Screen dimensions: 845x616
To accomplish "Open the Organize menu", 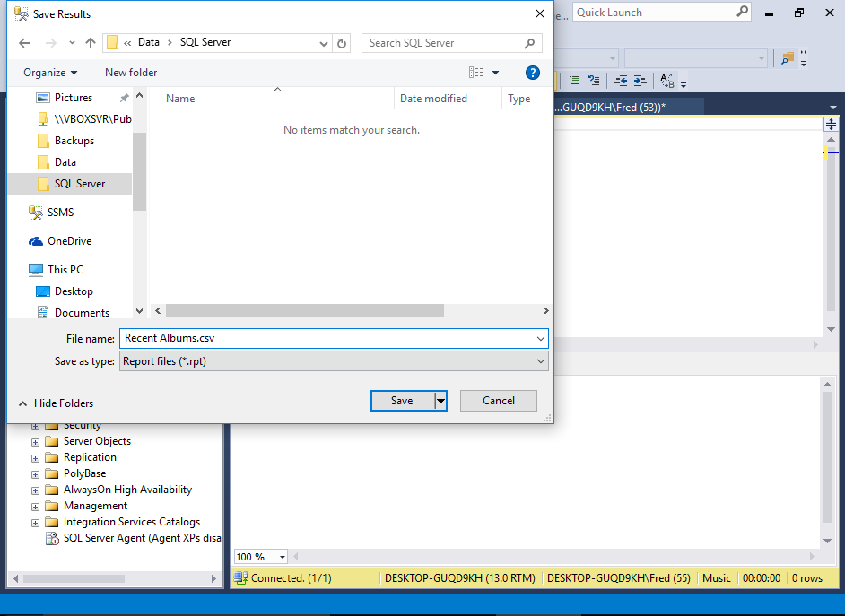I will click(x=50, y=73).
